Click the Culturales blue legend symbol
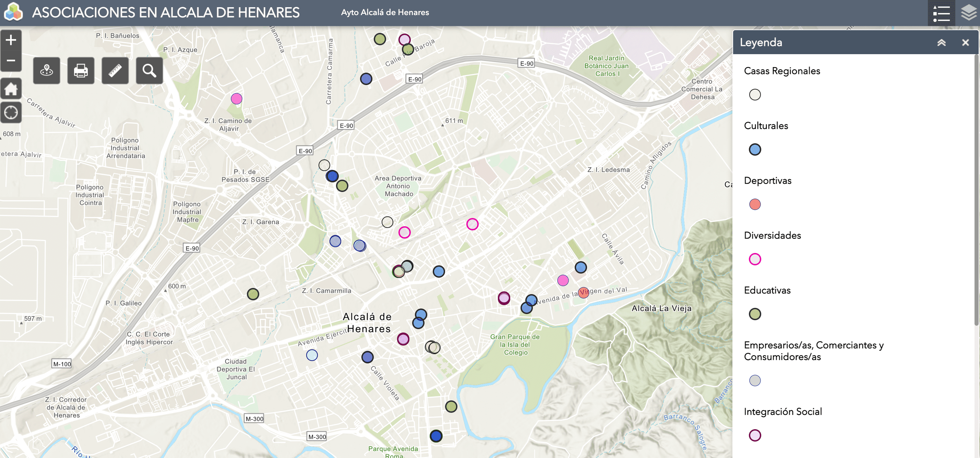 click(x=755, y=149)
